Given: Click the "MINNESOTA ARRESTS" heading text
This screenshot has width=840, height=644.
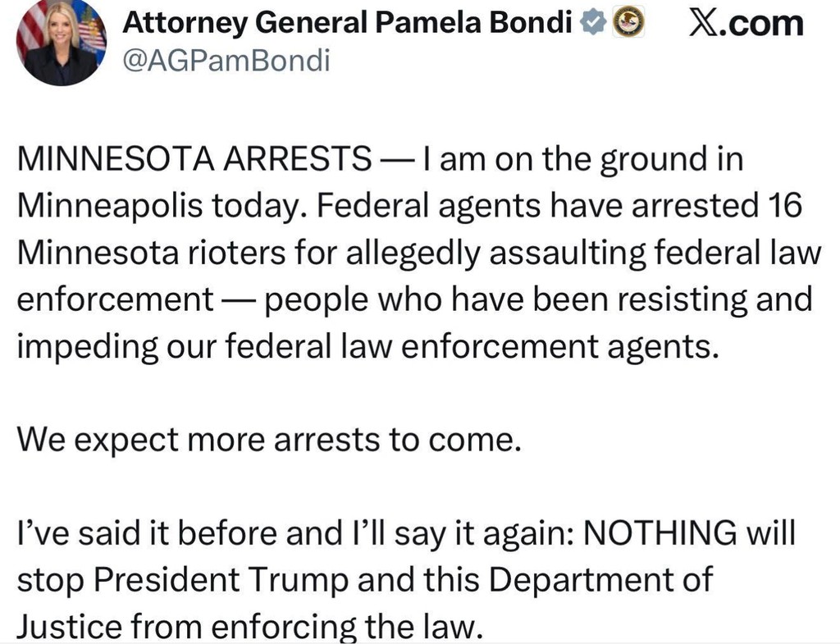Looking at the screenshot, I should (x=194, y=159).
